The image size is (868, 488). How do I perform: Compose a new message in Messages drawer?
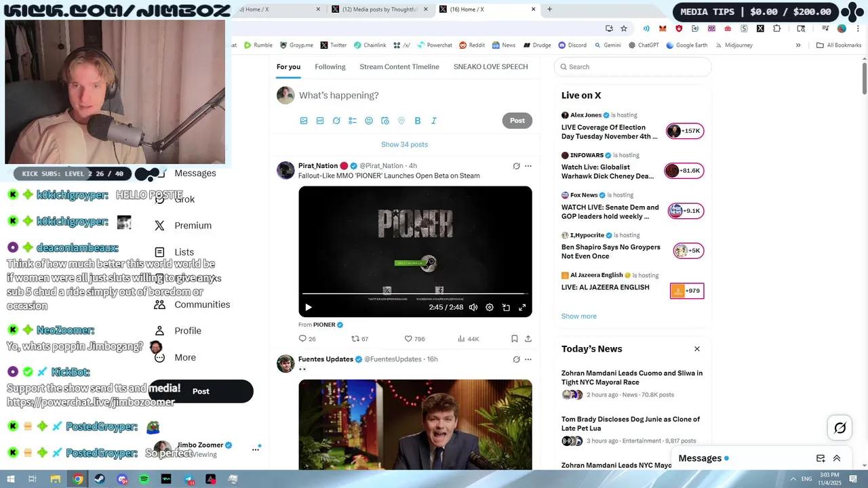click(821, 458)
